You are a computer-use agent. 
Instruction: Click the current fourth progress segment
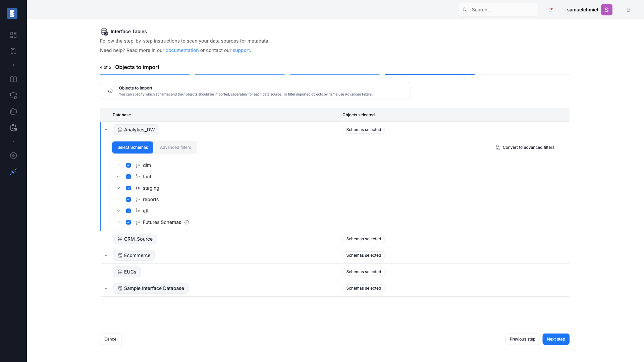pos(430,74)
